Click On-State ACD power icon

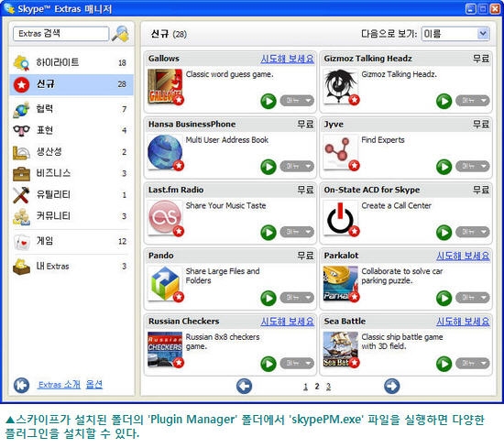(340, 217)
